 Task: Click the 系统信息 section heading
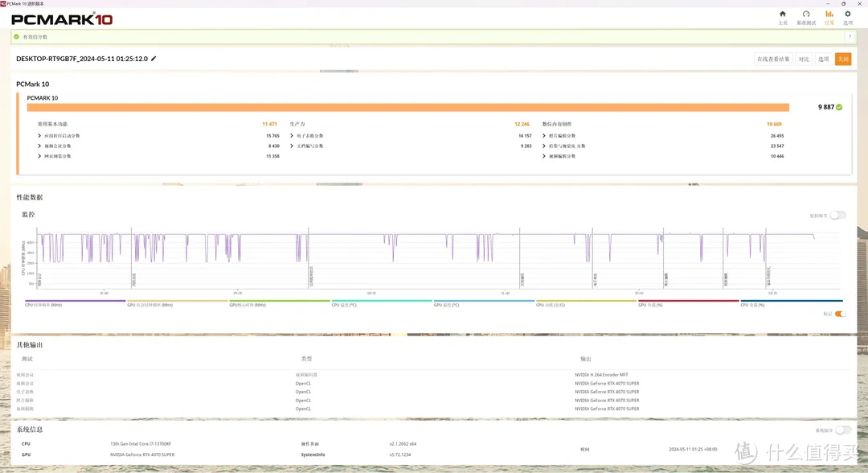point(30,430)
